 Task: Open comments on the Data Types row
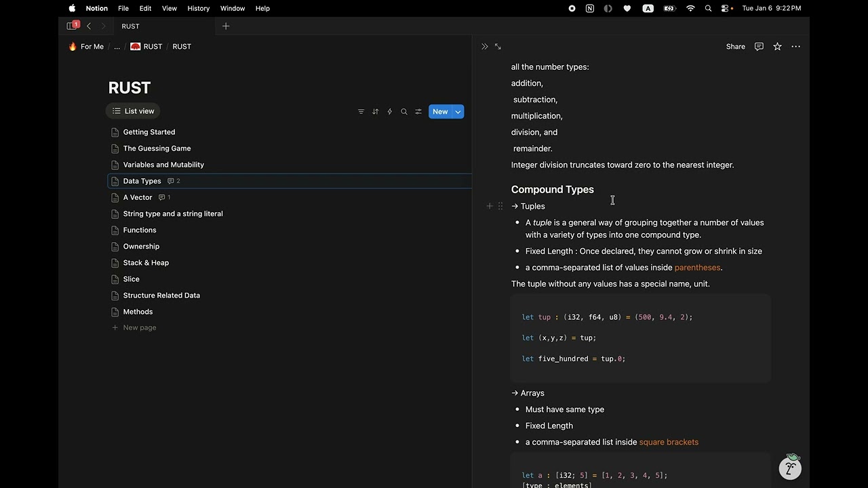pyautogui.click(x=174, y=181)
